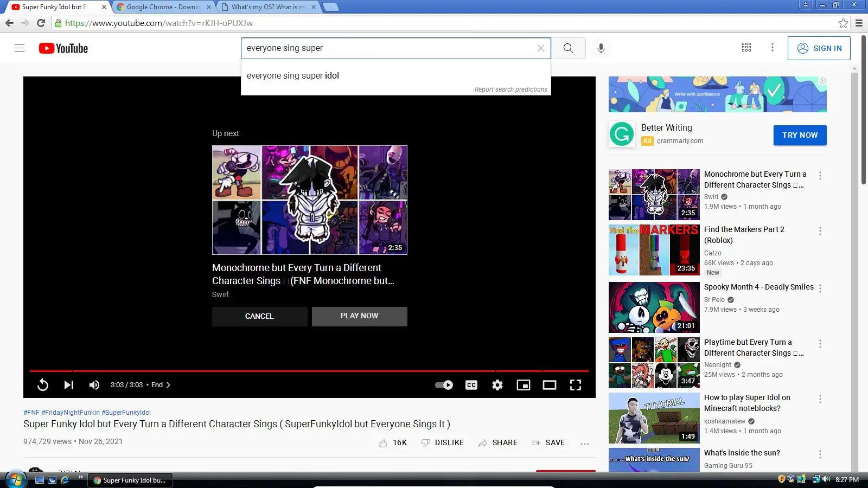
Task: Open options for the Playtime sidebar video
Action: pyautogui.click(x=820, y=344)
